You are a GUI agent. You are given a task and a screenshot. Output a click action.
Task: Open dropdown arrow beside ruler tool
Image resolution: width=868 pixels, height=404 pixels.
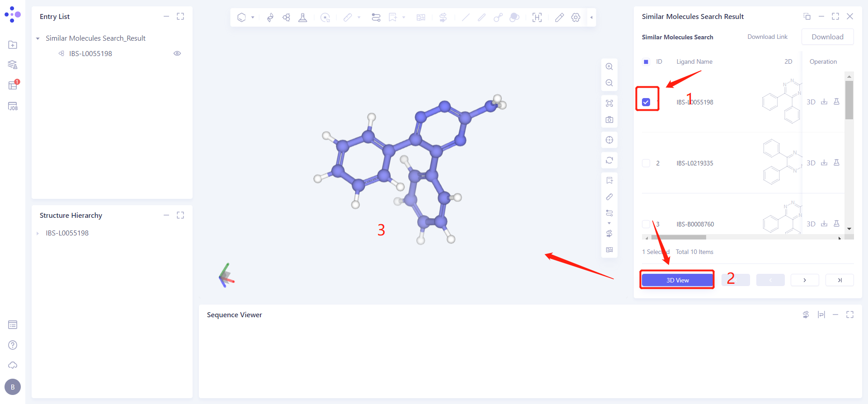pyautogui.click(x=359, y=17)
